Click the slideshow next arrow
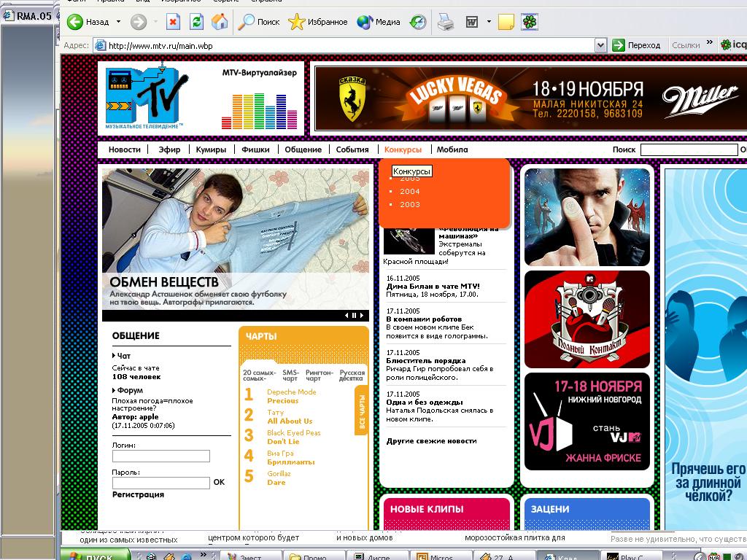 pyautogui.click(x=362, y=315)
